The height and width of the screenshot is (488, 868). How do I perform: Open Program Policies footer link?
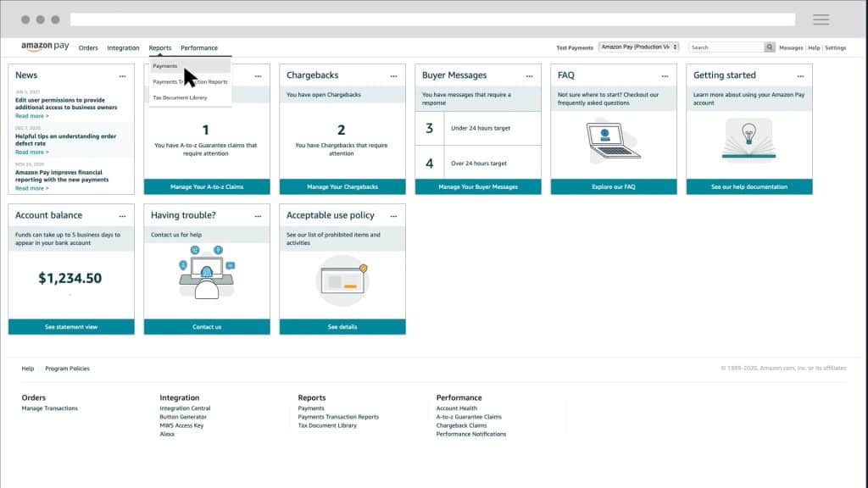(67, 369)
